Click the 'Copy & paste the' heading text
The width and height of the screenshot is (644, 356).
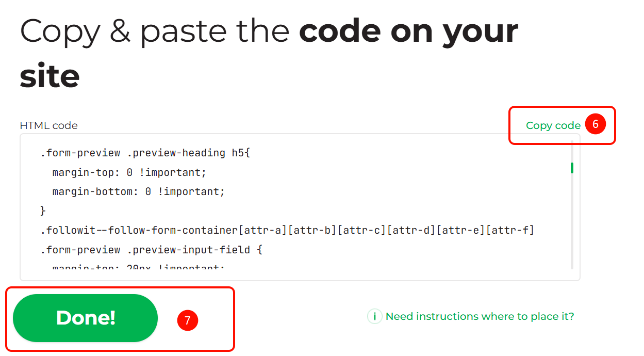click(x=155, y=31)
